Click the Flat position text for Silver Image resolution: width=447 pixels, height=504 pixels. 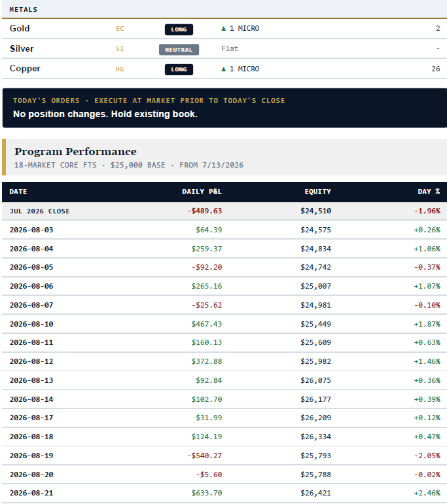[230, 48]
